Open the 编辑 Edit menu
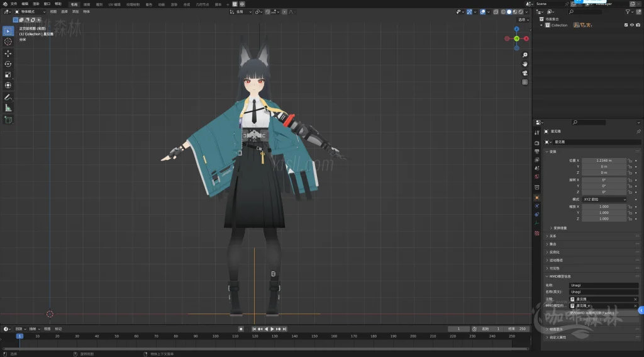This screenshot has width=644, height=357. [x=25, y=4]
